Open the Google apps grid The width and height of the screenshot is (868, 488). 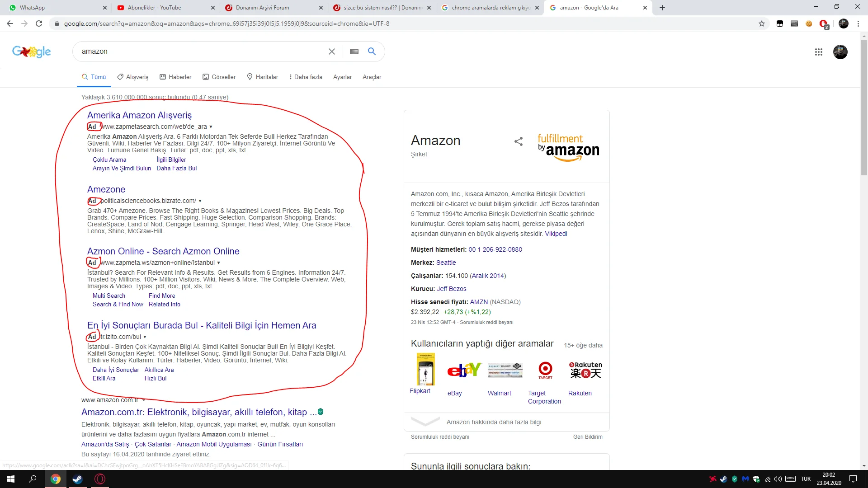(819, 52)
